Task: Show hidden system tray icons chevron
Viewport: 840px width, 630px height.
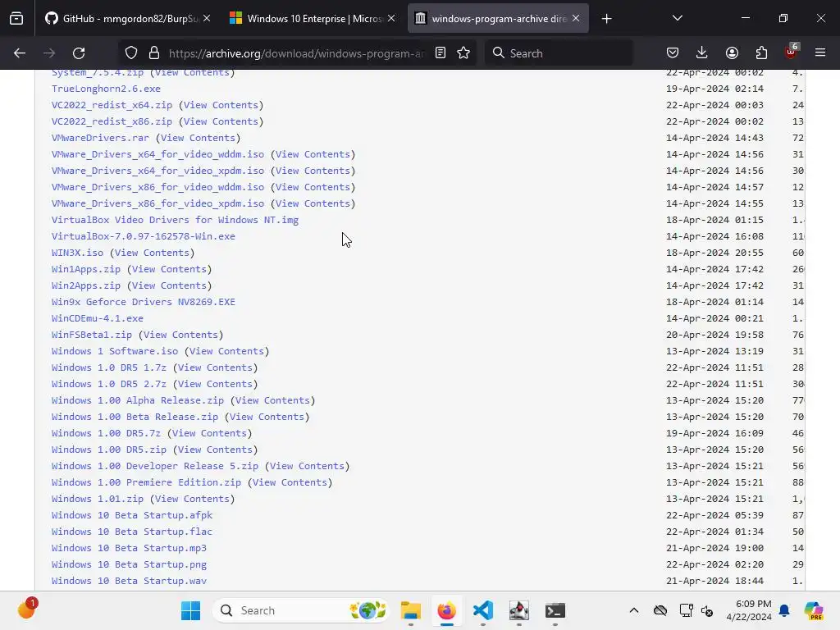Action: [x=634, y=610]
